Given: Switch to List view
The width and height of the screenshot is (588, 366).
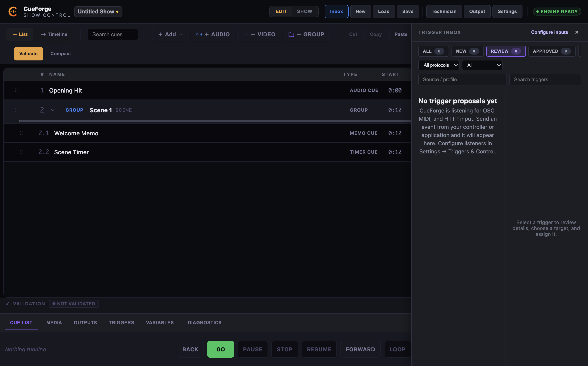Looking at the screenshot, I should [x=20, y=34].
